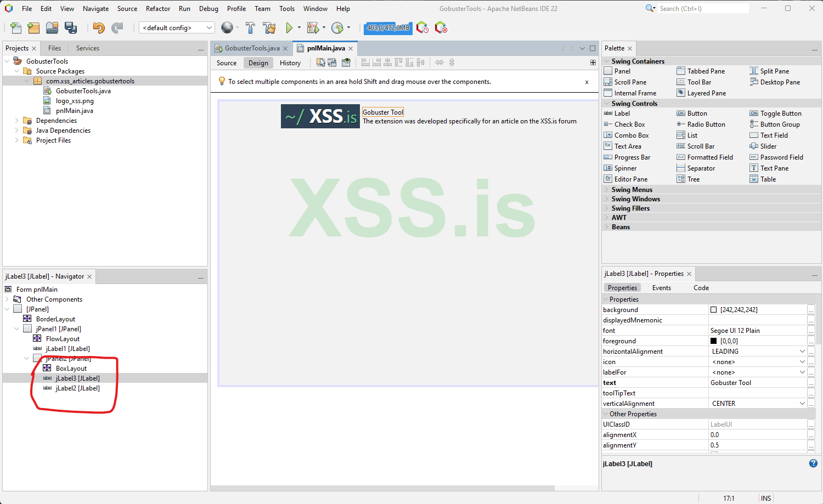Click the search magnifier icon
The width and height of the screenshot is (823, 504).
click(x=650, y=8)
